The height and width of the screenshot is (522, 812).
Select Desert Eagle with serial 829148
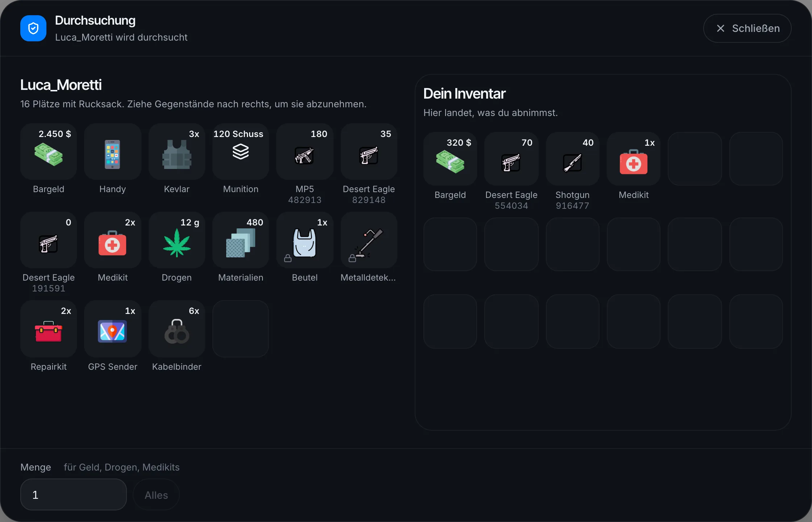coord(369,152)
